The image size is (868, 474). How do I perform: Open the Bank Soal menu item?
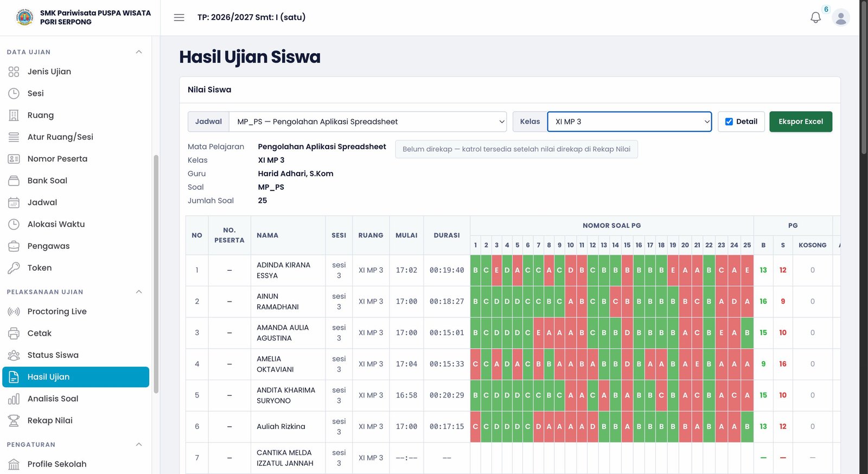click(x=75, y=181)
